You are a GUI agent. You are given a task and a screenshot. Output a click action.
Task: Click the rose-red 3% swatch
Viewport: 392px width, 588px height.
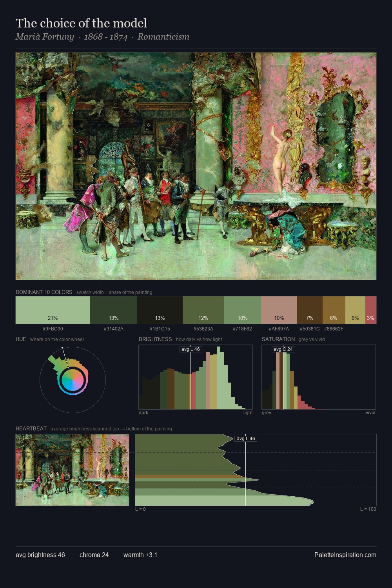click(371, 310)
